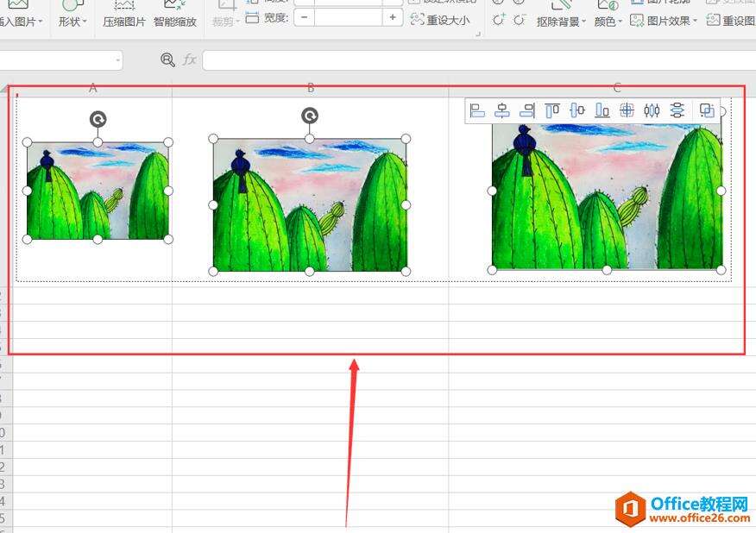Click in the formula bar input field

click(475, 60)
